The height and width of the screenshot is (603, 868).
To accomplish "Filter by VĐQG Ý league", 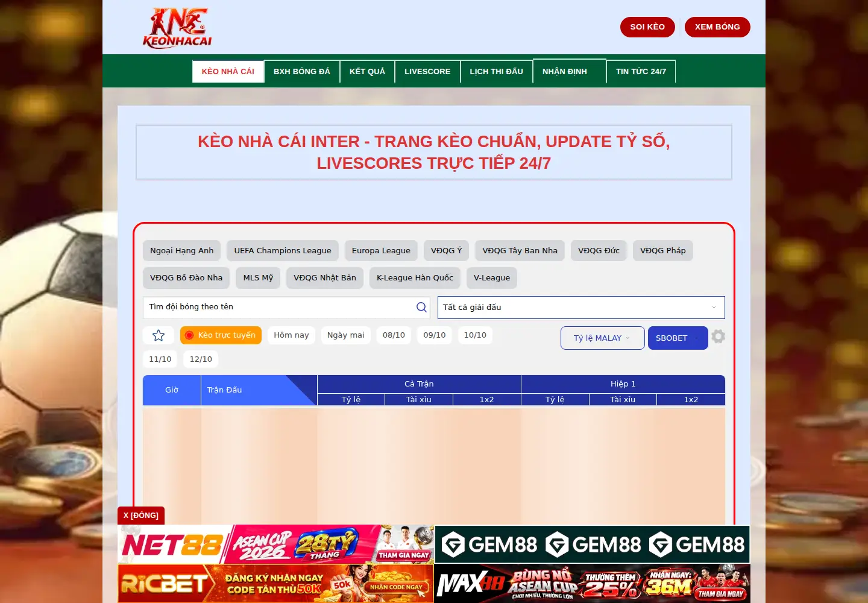I will pos(447,251).
